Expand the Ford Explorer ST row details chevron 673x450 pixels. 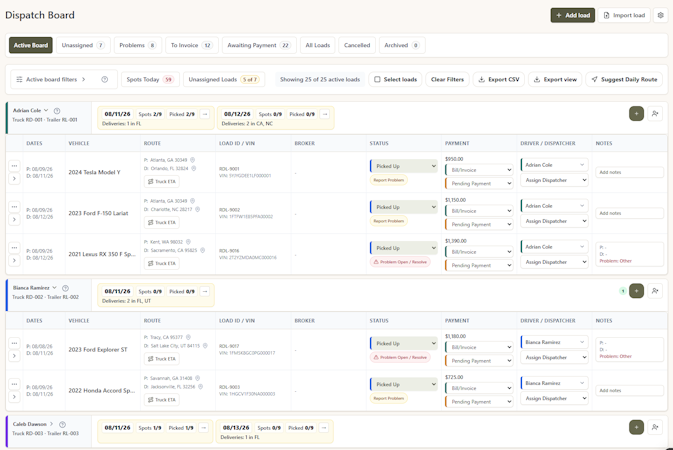coord(14,356)
